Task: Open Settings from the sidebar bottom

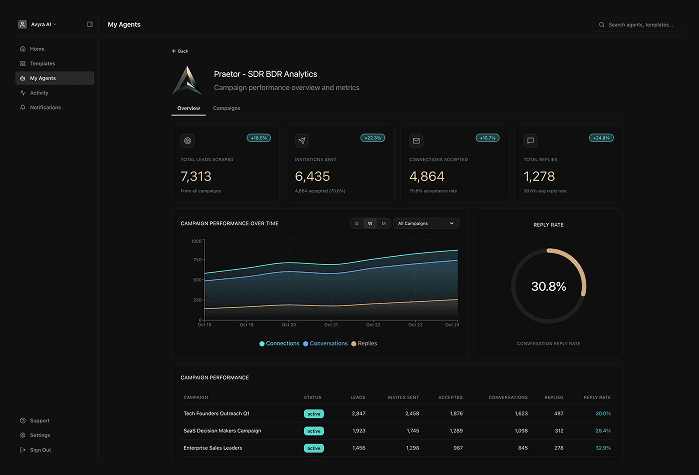Action: point(39,435)
